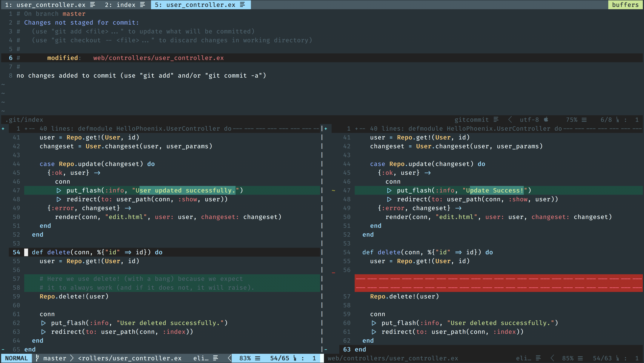Click the 'modified' status word
644x363 pixels.
point(62,58)
